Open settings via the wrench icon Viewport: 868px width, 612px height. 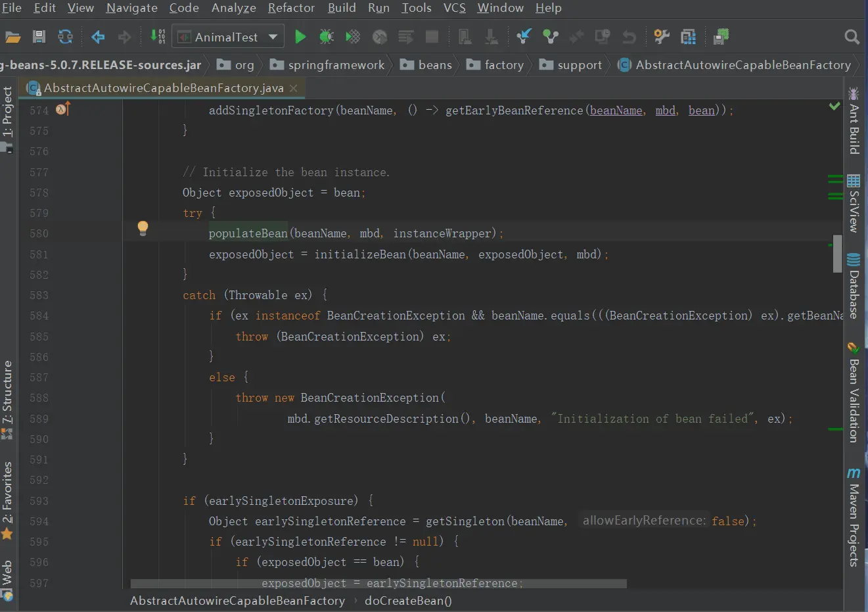point(662,37)
